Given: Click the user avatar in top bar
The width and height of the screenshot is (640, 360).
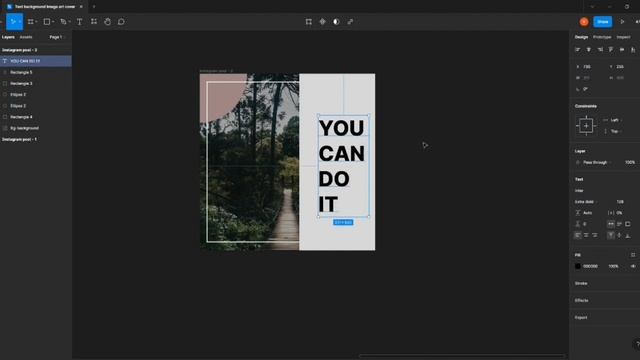Looking at the screenshot, I should point(584,22).
